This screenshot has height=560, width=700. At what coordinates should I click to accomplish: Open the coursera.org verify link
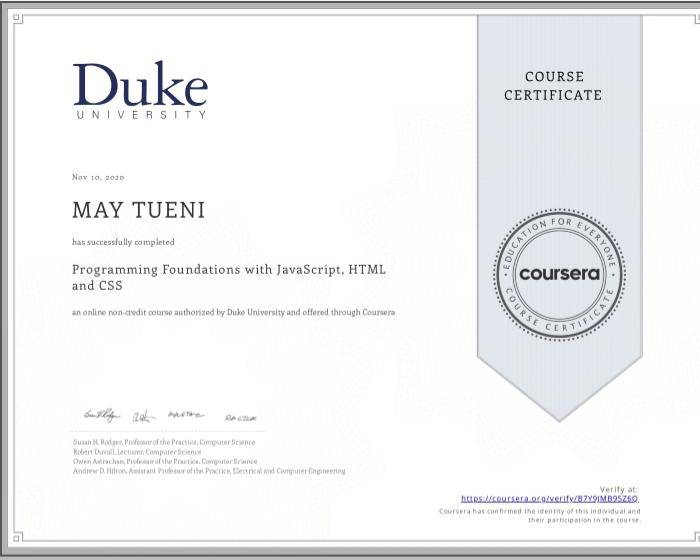click(549, 498)
